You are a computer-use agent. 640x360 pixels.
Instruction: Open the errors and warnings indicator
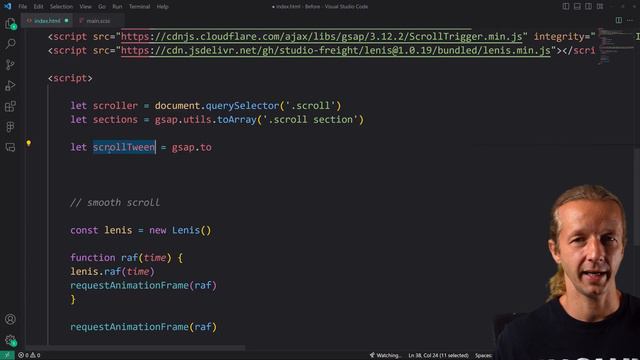(29, 355)
